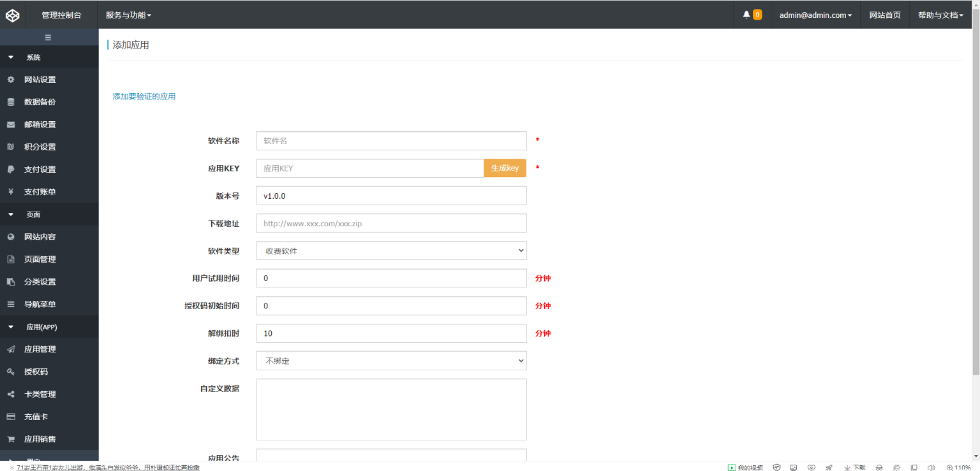This screenshot has width=980, height=471.
Task: Click the notification count badge 0
Action: click(x=757, y=15)
